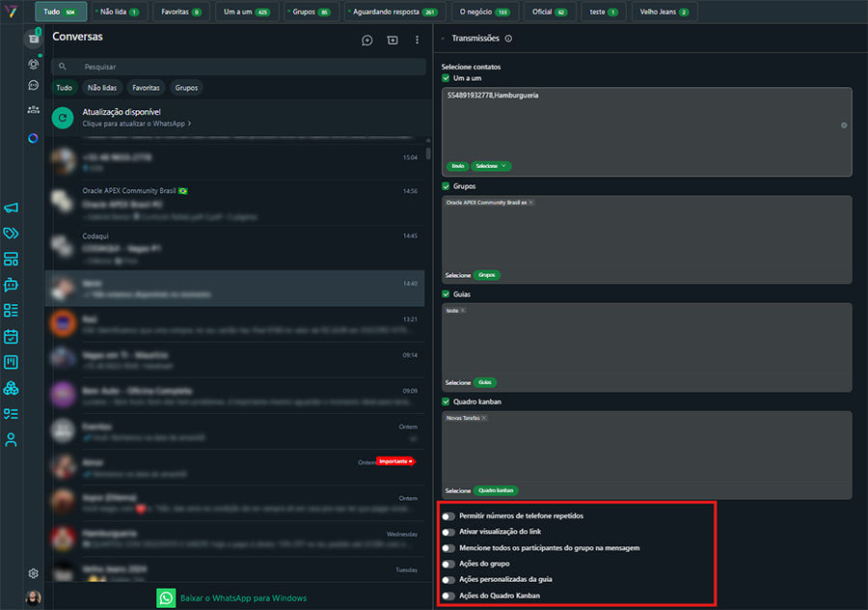The width and height of the screenshot is (868, 610).
Task: Click the Pesquisar search field
Action: tap(241, 67)
